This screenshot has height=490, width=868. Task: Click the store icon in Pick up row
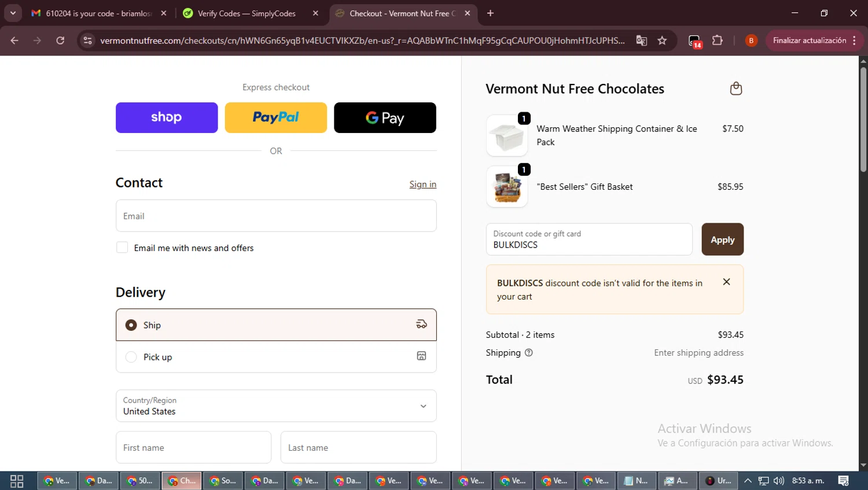(421, 356)
